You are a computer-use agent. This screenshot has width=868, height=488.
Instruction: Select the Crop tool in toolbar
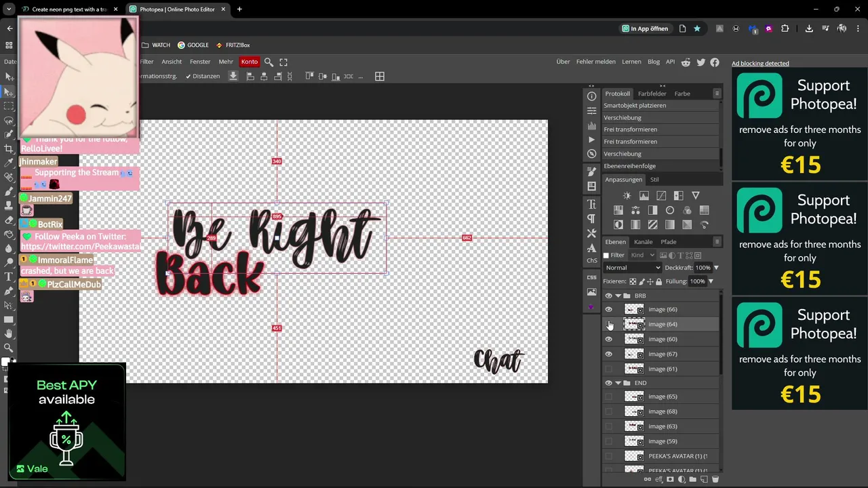(9, 148)
